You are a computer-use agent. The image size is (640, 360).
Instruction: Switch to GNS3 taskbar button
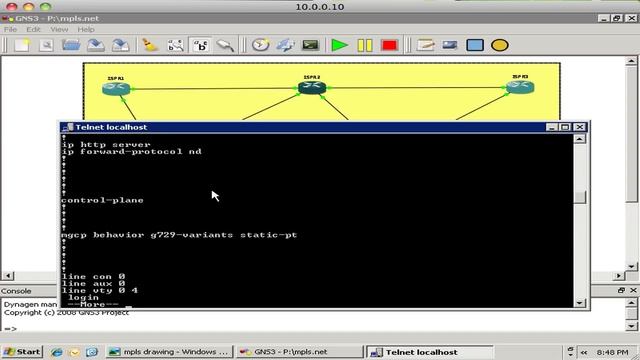pos(300,352)
